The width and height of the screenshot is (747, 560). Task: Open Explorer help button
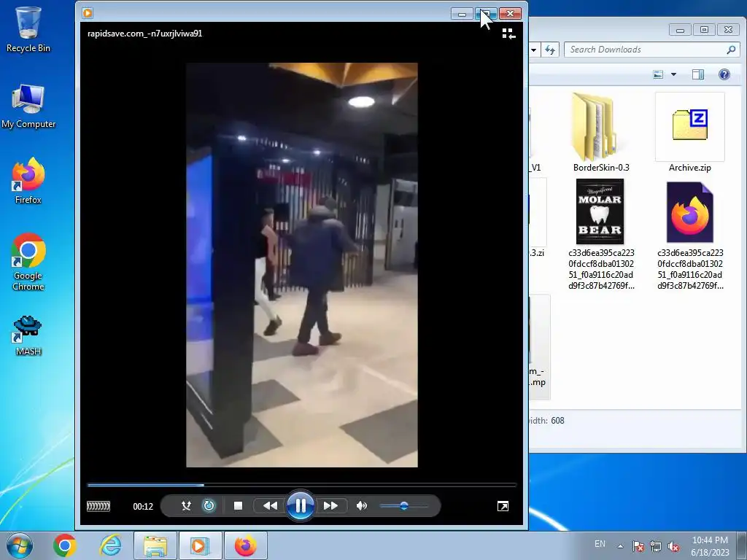coord(724,74)
